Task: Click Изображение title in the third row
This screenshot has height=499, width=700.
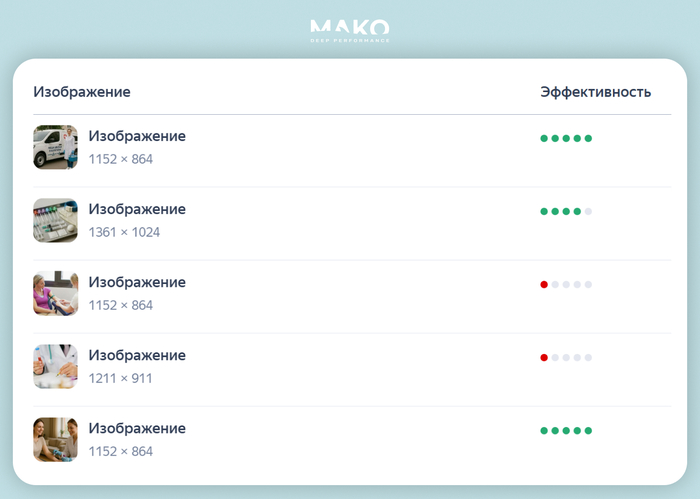Action: (x=137, y=282)
